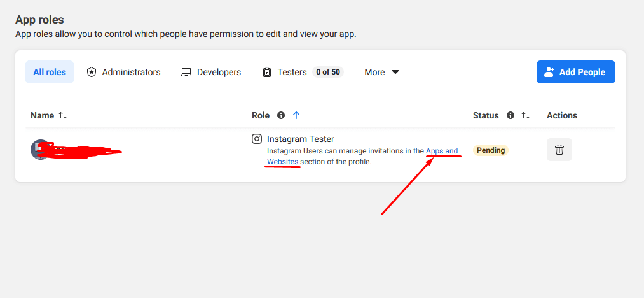The width and height of the screenshot is (644, 298).
Task: Open the Apps and Websites link
Action: tap(441, 151)
